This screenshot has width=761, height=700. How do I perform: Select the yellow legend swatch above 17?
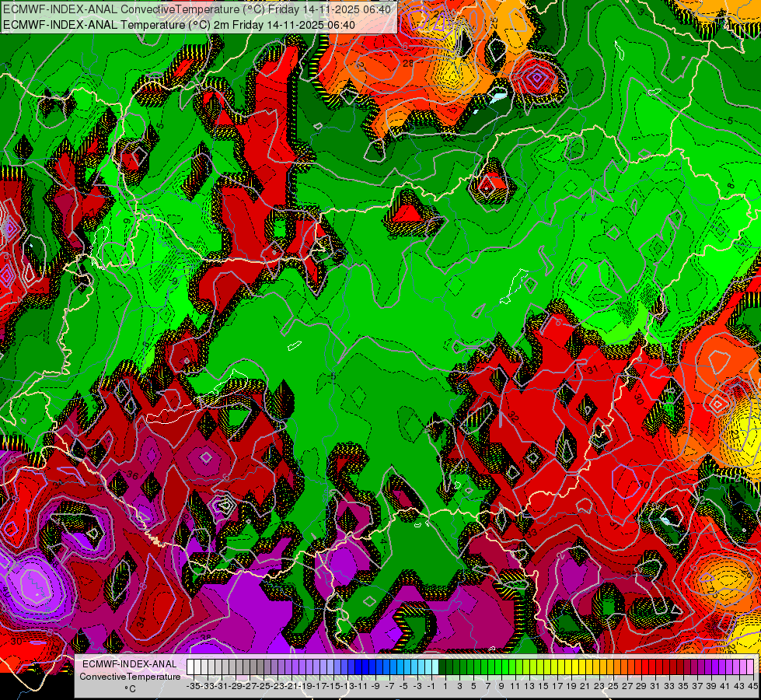553,667
